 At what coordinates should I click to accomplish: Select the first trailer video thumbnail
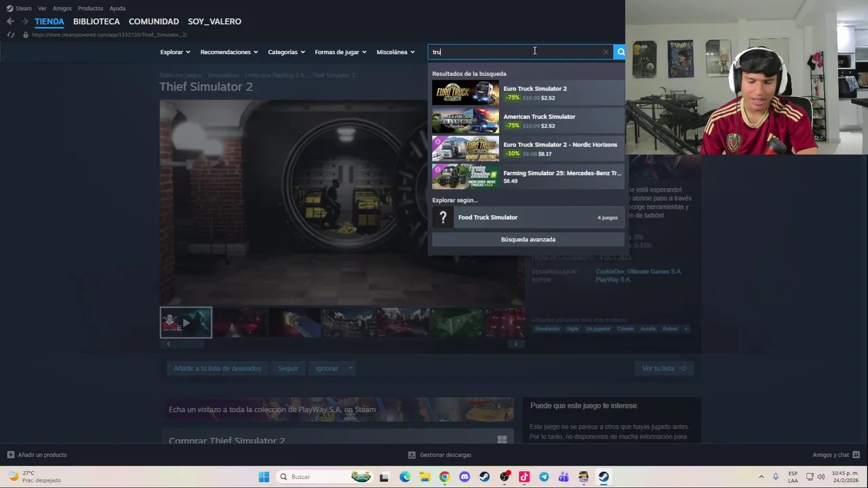[186, 323]
